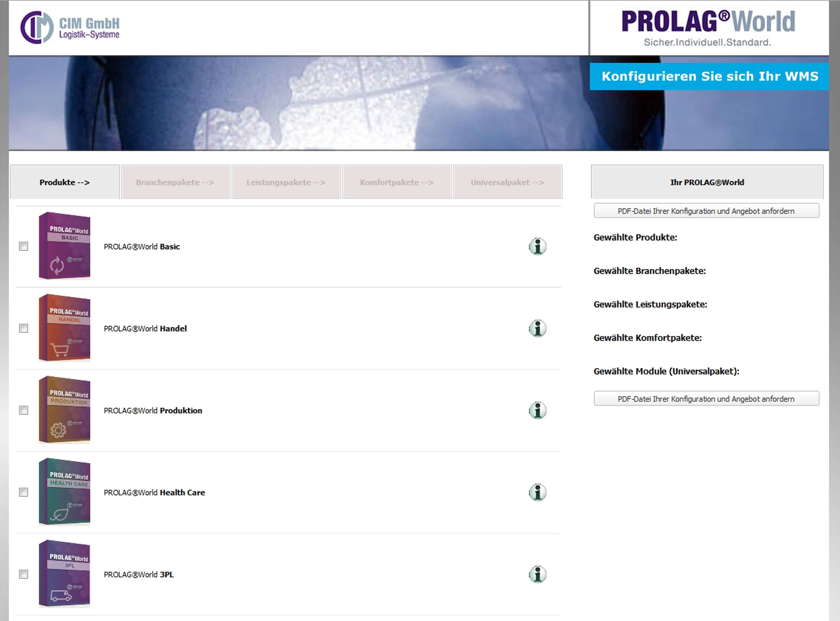Viewport: 840px width, 621px height.
Task: Open info icon for PROLAG World Produktion
Action: 537,411
